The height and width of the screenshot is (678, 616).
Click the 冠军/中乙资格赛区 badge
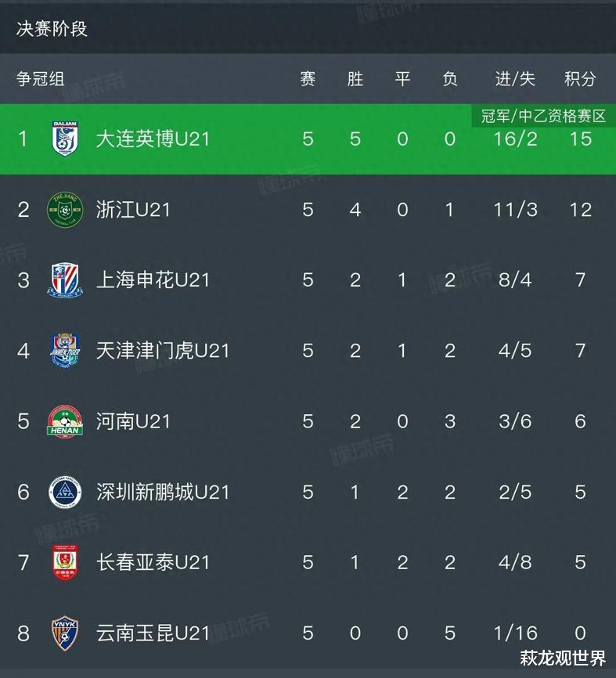(x=544, y=117)
